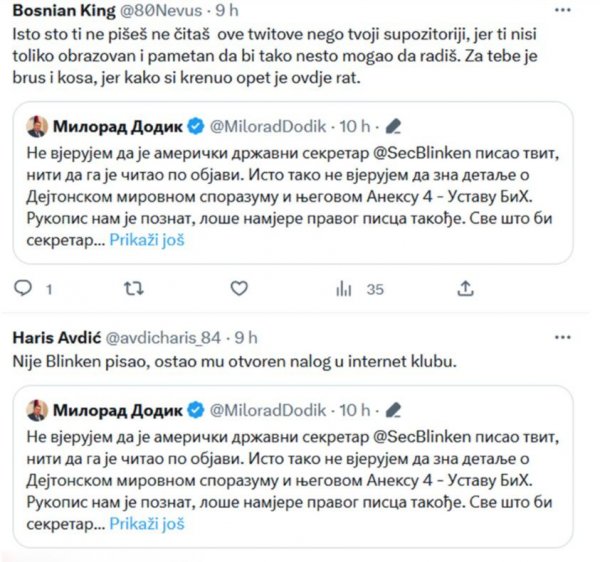This screenshot has width=600, height=562.
Task: Like Bosnian King's tweet with the heart icon
Action: (238, 289)
